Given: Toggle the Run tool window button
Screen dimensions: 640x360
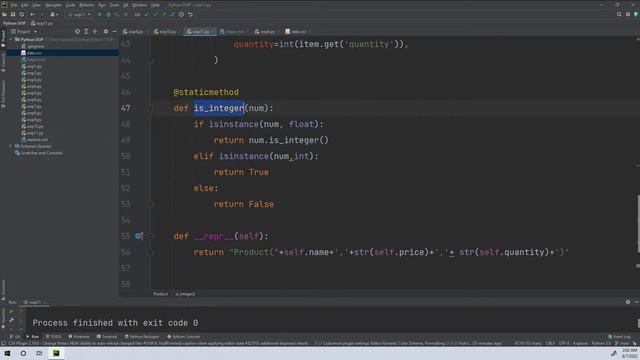Looking at the screenshot, I should tap(33, 337).
